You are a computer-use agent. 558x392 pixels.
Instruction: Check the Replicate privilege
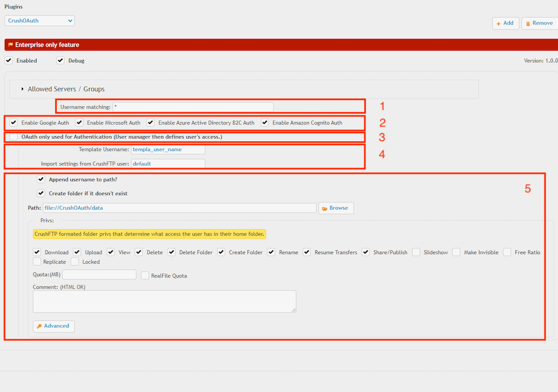point(37,262)
